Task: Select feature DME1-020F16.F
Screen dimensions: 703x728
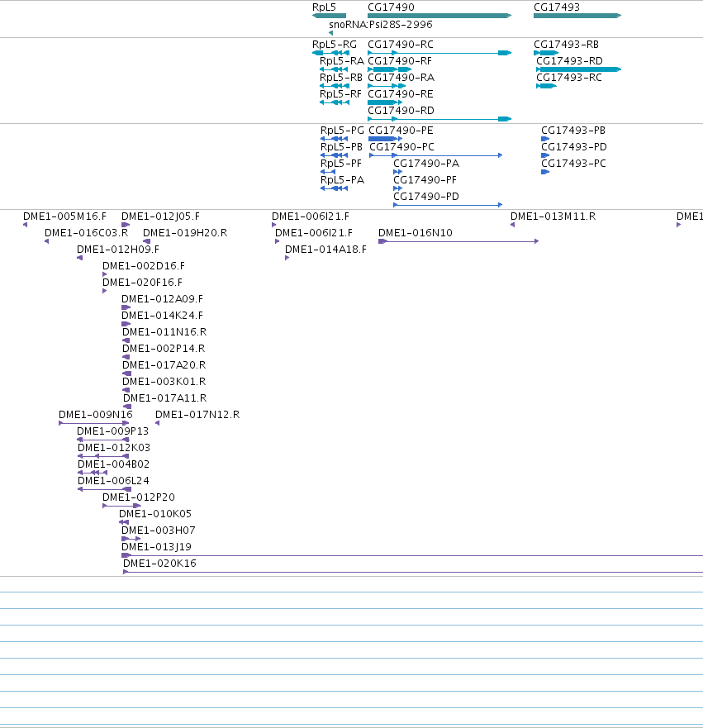Action: click(142, 283)
